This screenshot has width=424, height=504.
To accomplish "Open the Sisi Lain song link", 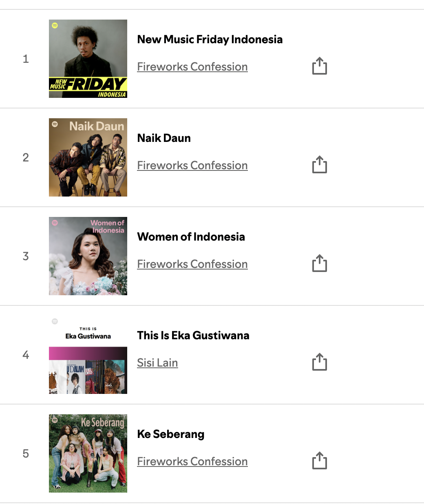I will tap(157, 363).
